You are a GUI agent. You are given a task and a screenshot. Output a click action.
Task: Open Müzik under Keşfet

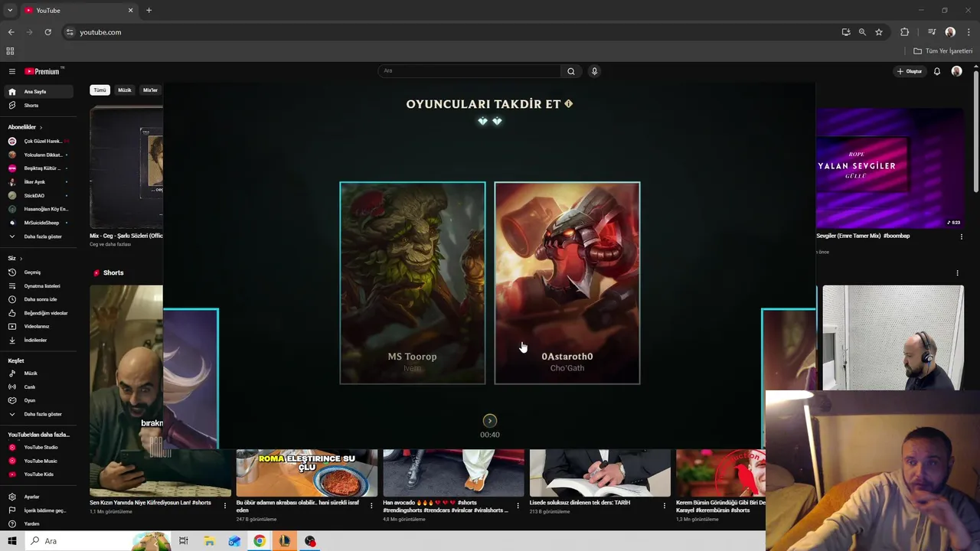click(x=40, y=373)
